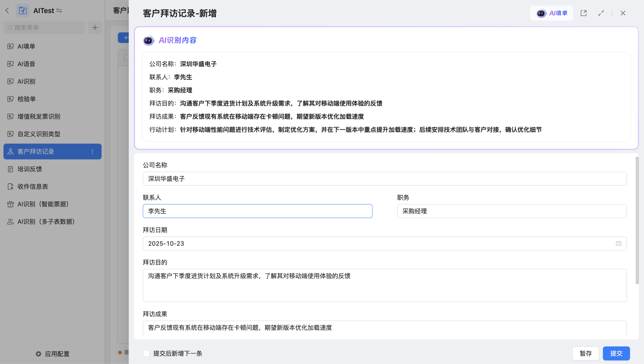Click the back arrow in sidebar
The image size is (644, 364).
point(7,10)
